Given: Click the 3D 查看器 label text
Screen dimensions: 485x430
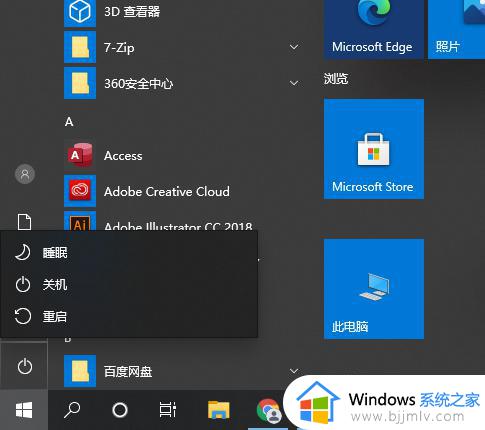Looking at the screenshot, I should pos(132,12).
